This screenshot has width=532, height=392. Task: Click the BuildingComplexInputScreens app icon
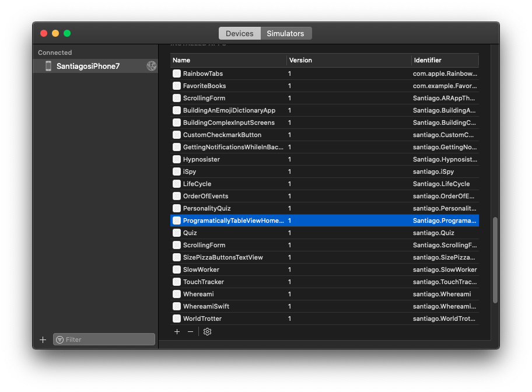[177, 123]
